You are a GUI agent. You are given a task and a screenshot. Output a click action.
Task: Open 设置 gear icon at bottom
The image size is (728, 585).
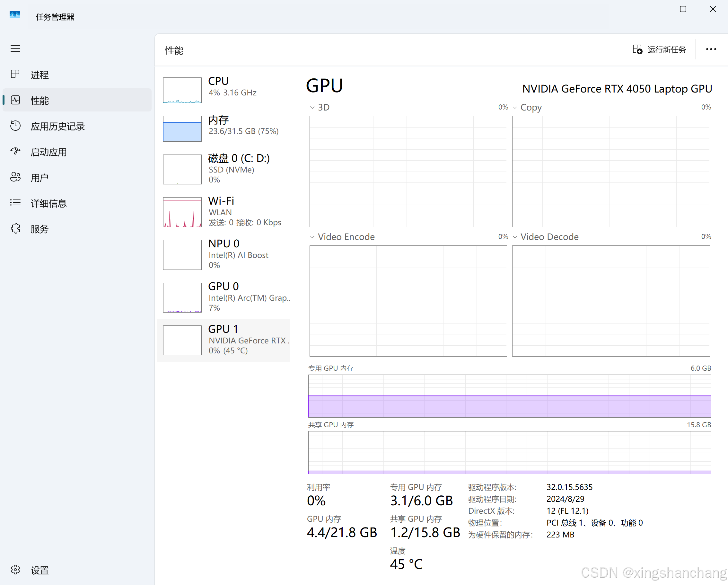(x=15, y=570)
